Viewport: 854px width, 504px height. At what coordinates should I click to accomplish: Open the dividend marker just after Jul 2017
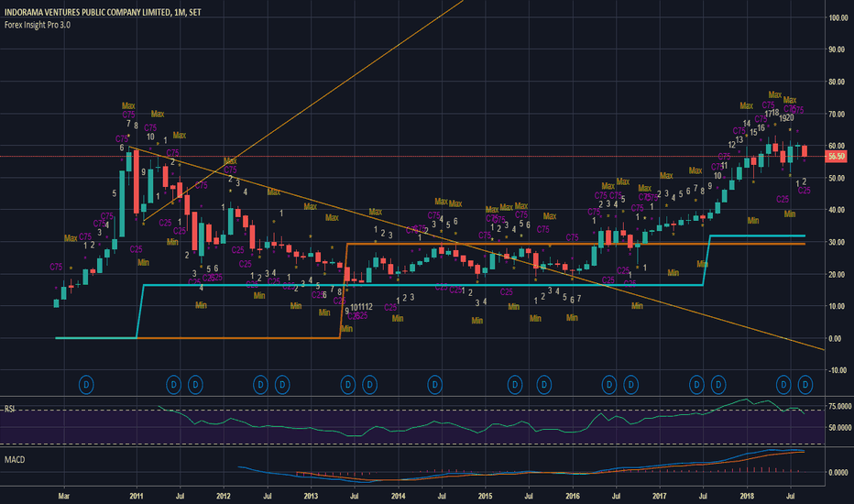click(717, 385)
